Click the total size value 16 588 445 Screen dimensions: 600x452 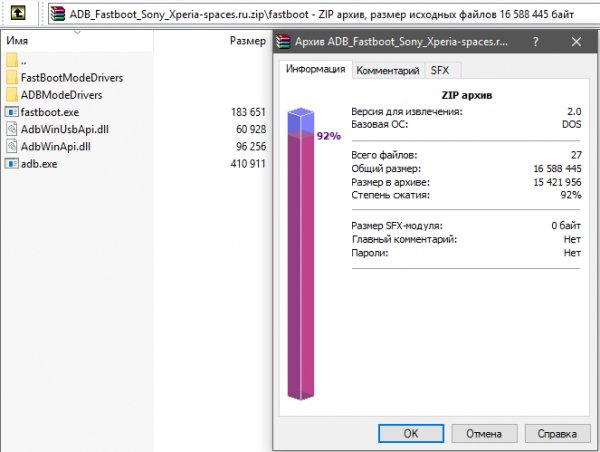pyautogui.click(x=558, y=169)
